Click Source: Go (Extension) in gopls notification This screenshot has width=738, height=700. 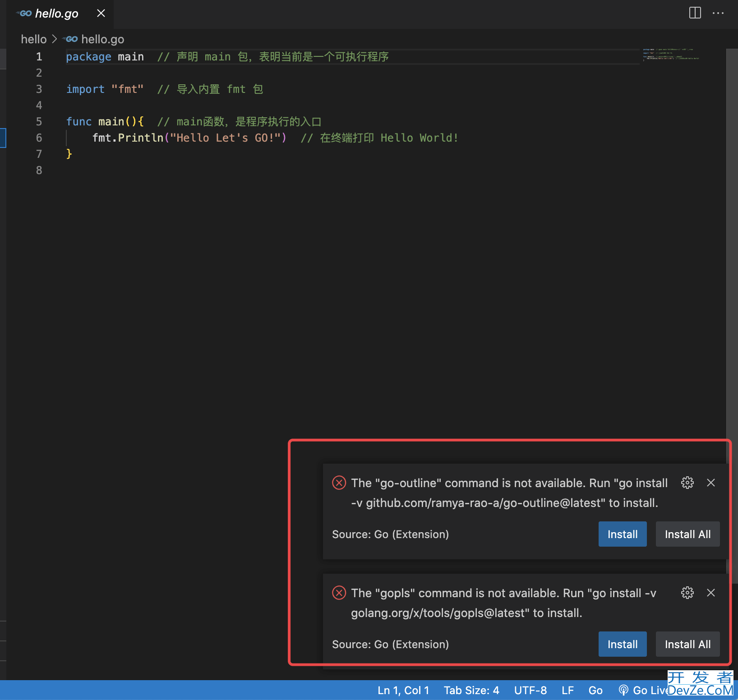click(391, 645)
